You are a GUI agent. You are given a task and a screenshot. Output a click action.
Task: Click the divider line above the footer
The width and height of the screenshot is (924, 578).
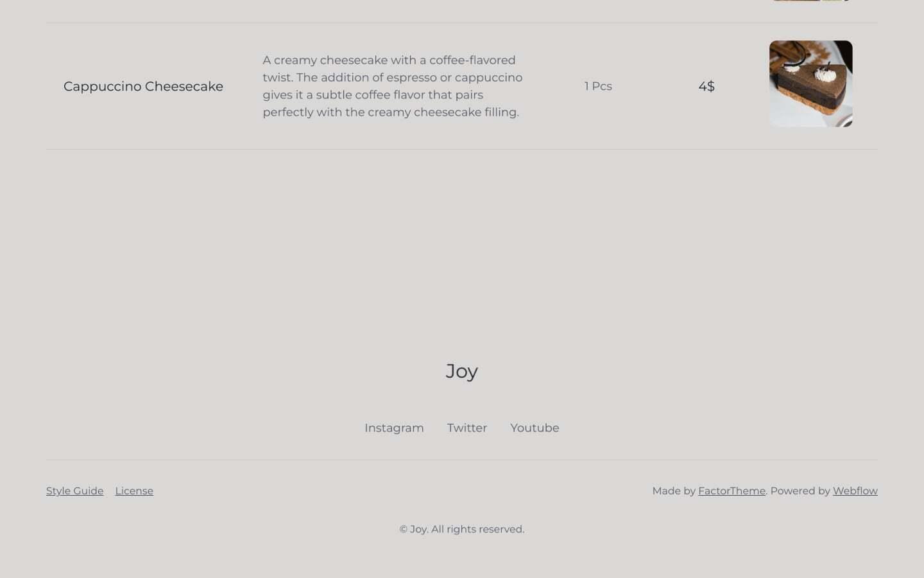[x=462, y=459]
